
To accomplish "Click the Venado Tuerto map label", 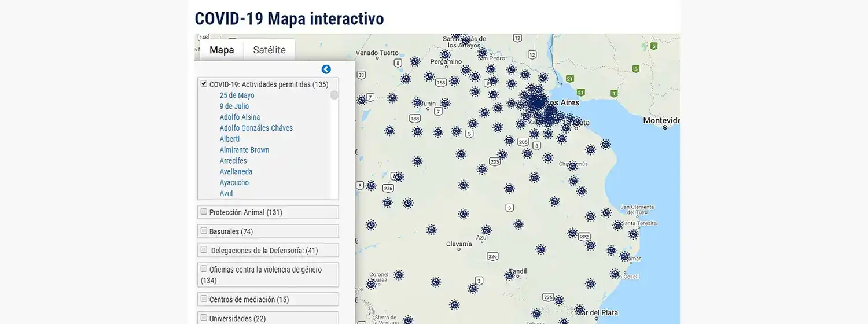I will tap(377, 53).
